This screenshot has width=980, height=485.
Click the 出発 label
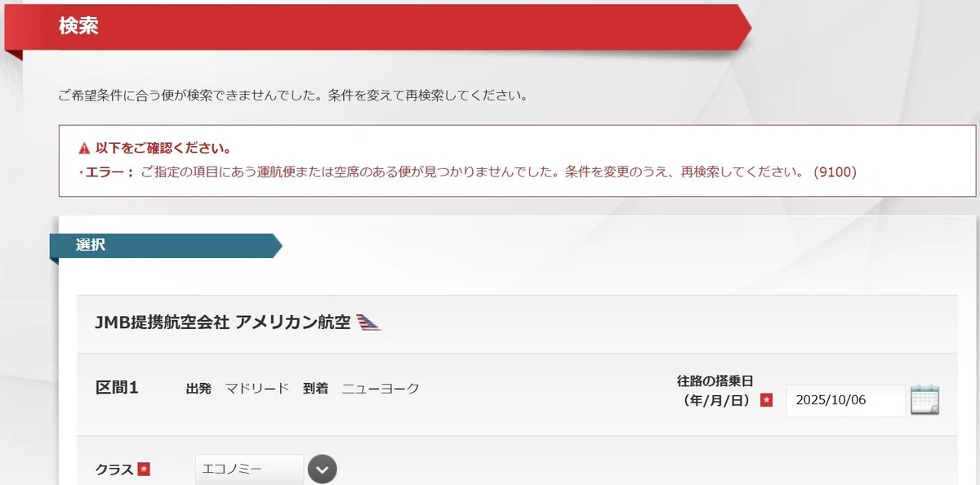click(198, 389)
